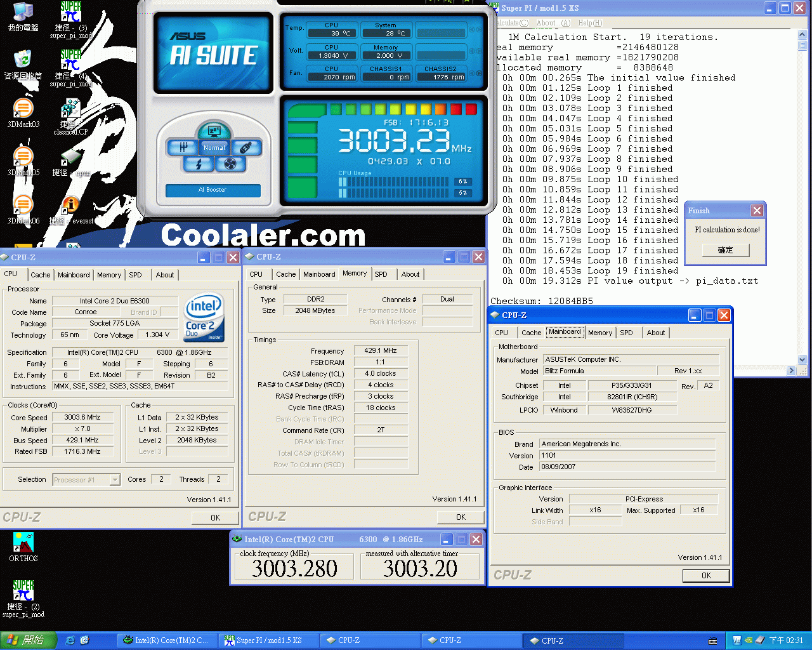Open the Recycle Bin desktop icon
Screen dimensions: 812x650
pos(23,63)
